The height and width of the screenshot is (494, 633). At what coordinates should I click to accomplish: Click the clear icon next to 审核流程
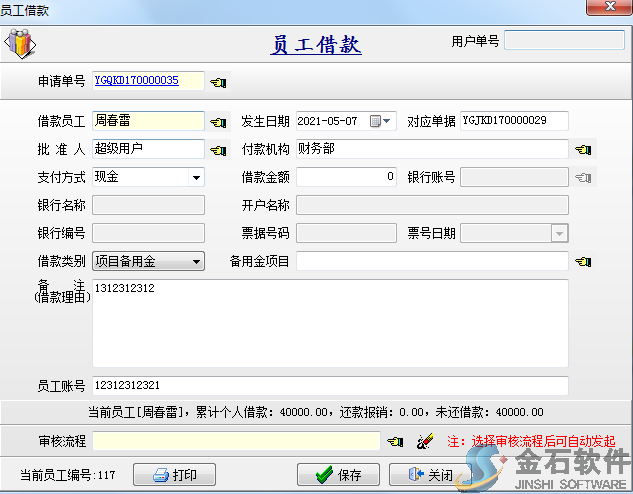coord(424,441)
